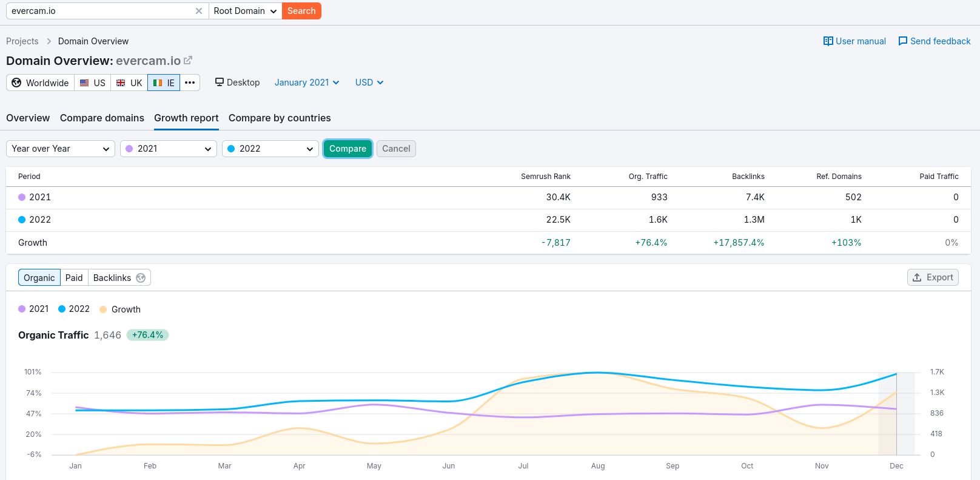Toggle Growth series in chart legend
The width and height of the screenshot is (980, 480).
point(120,309)
